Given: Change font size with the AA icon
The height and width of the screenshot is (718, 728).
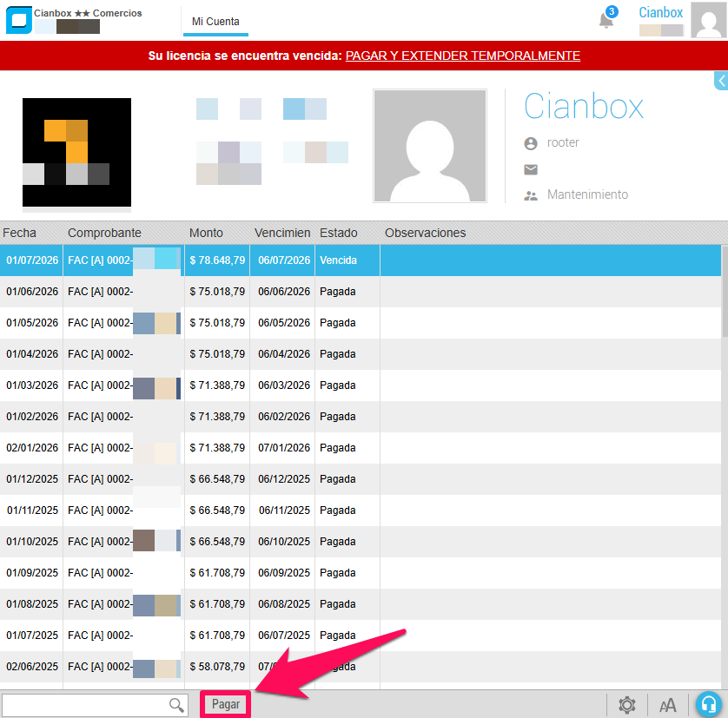Looking at the screenshot, I should [x=668, y=706].
